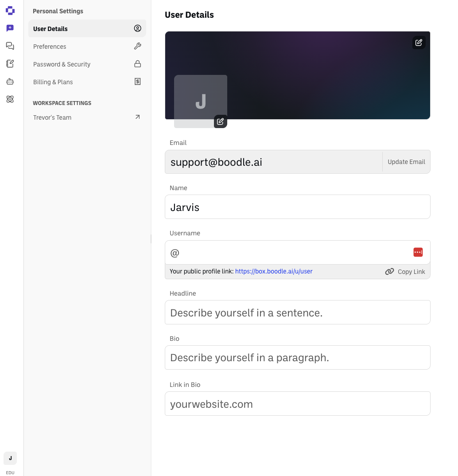The image size is (458, 476).
Task: Open the atom icon in left rail
Action: coord(10,99)
